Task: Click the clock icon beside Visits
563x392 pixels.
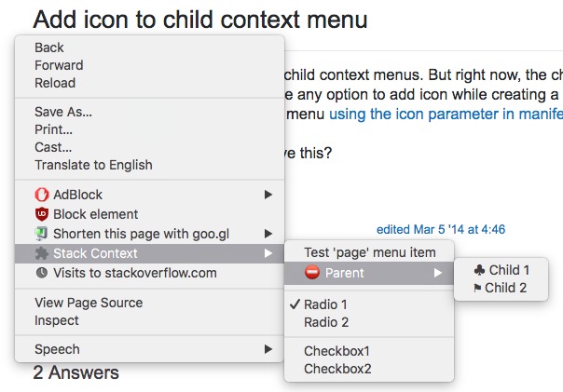Action: [x=41, y=273]
